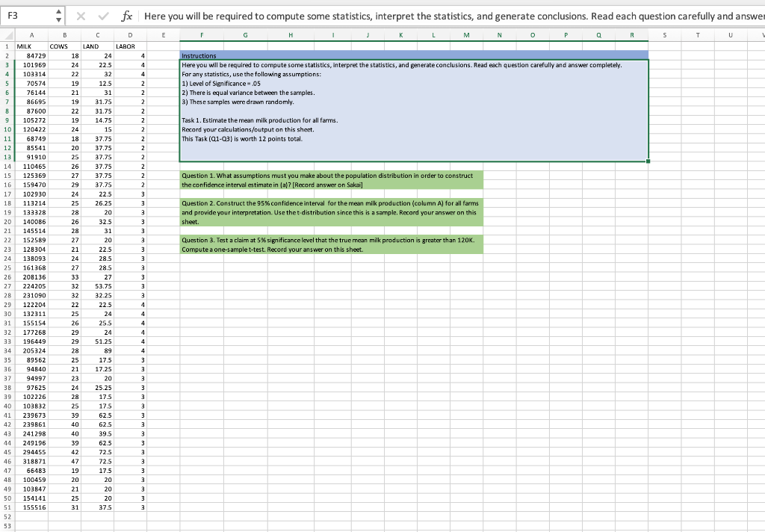Click the confirm checkmark in formula bar
Image resolution: width=765 pixels, height=532 pixels.
pos(103,16)
